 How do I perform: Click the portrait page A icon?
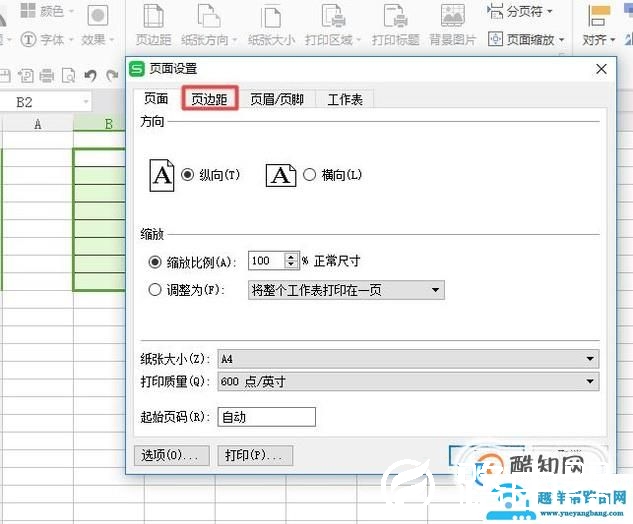point(161,175)
